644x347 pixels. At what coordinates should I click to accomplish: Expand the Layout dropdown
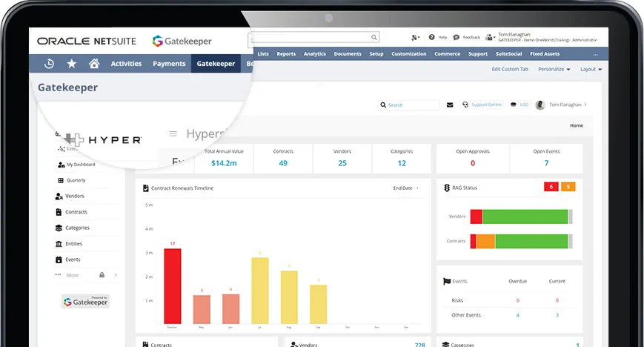tap(591, 69)
